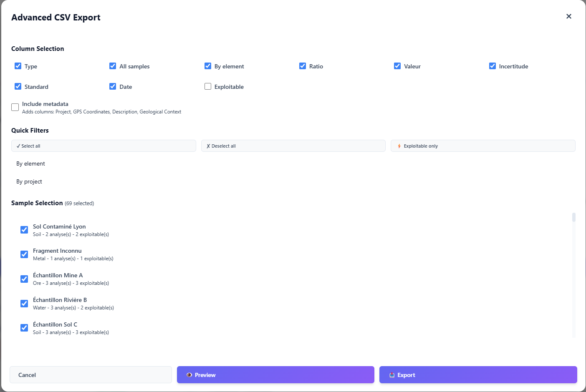Start the CSV export
The image size is (586, 392).
click(x=478, y=374)
